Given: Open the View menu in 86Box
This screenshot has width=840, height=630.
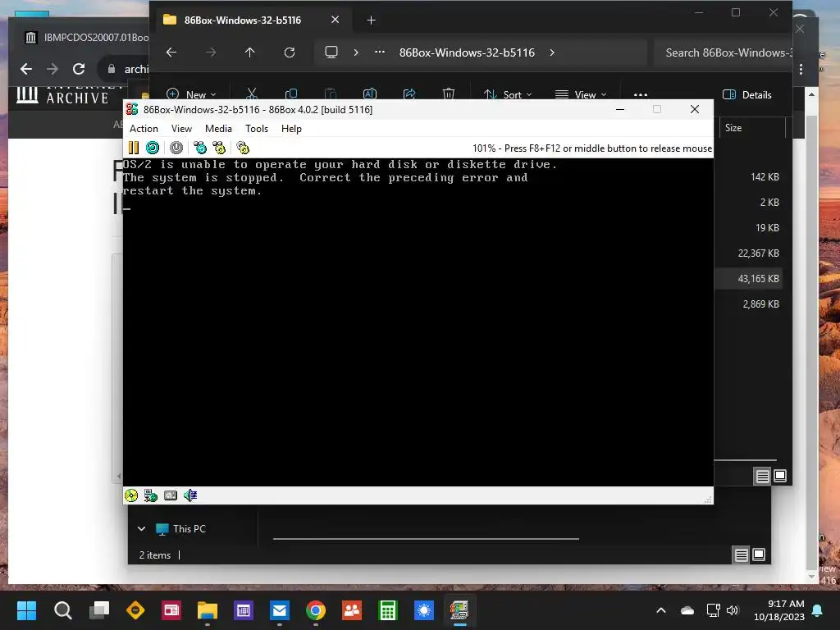Looking at the screenshot, I should 181,129.
